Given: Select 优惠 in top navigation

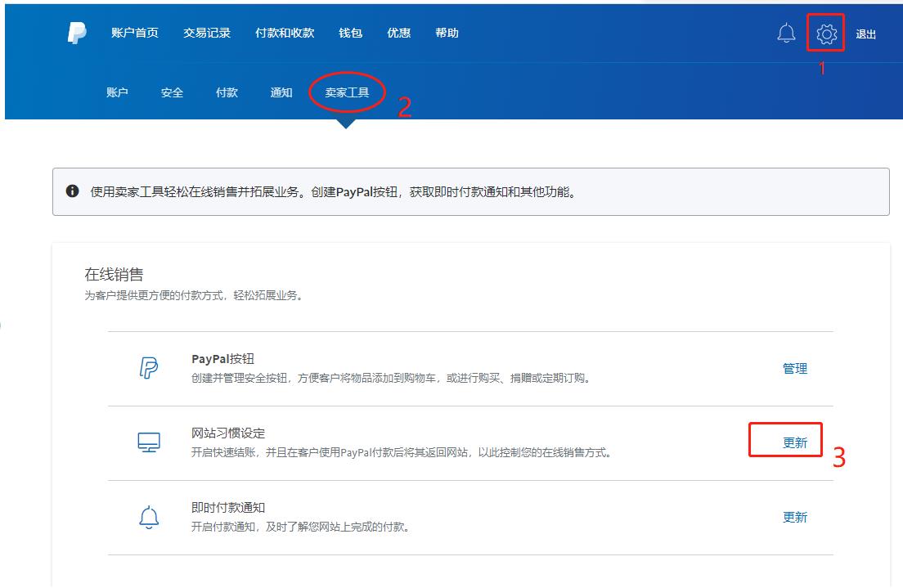Looking at the screenshot, I should coord(398,34).
